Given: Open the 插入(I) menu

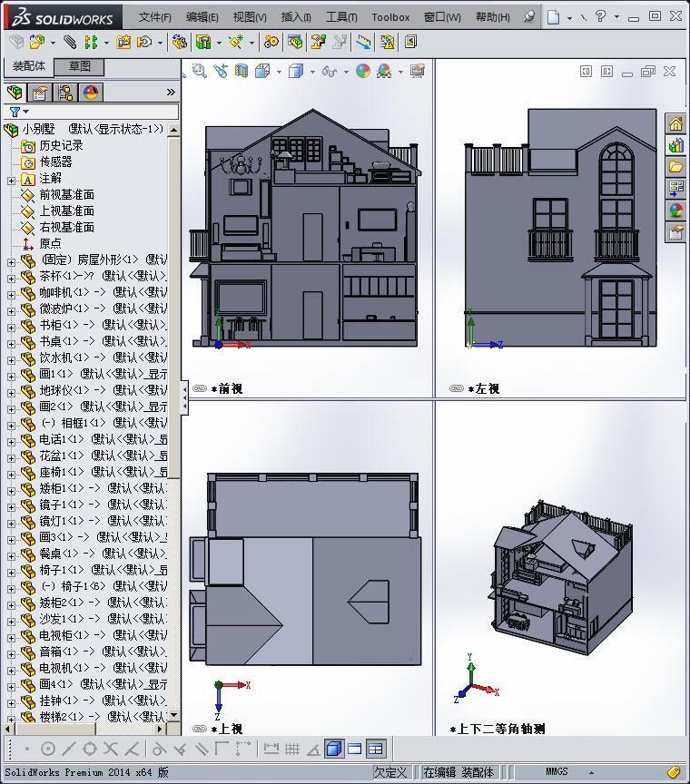Looking at the screenshot, I should (x=296, y=17).
